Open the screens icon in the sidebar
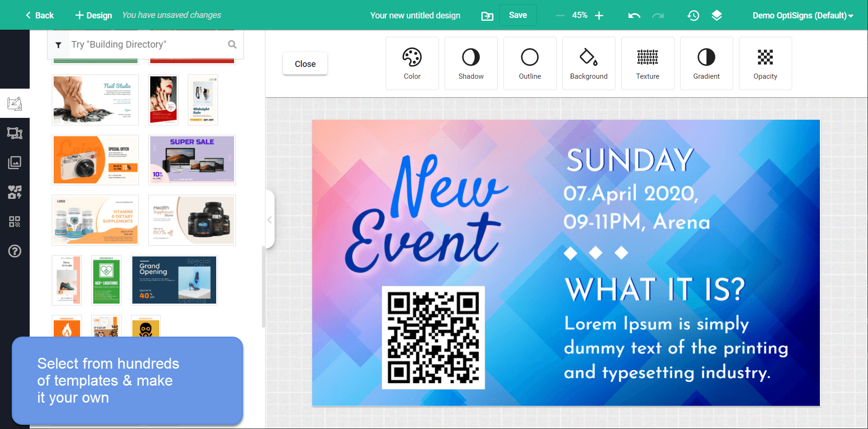Viewport: 868px width, 429px height. pos(15,133)
